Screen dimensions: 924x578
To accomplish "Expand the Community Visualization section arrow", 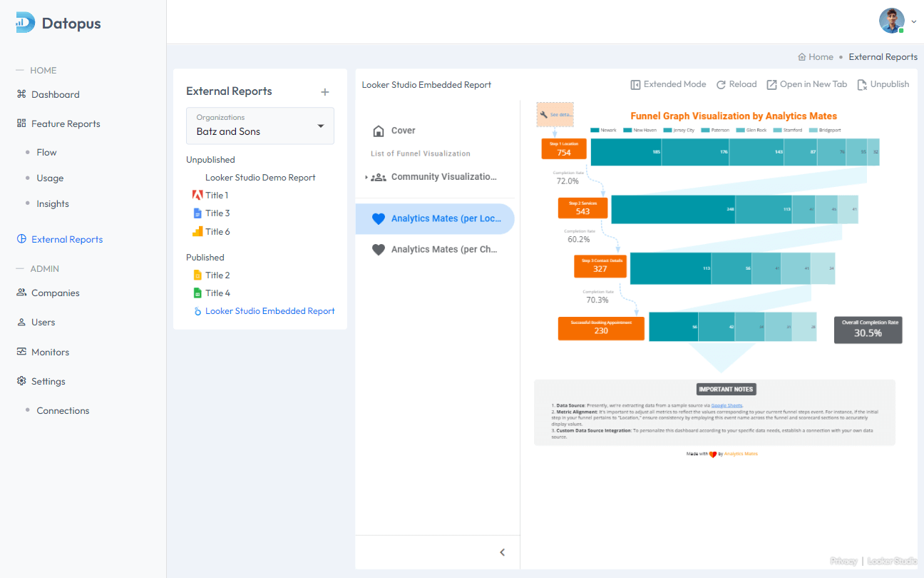I will pos(366,177).
